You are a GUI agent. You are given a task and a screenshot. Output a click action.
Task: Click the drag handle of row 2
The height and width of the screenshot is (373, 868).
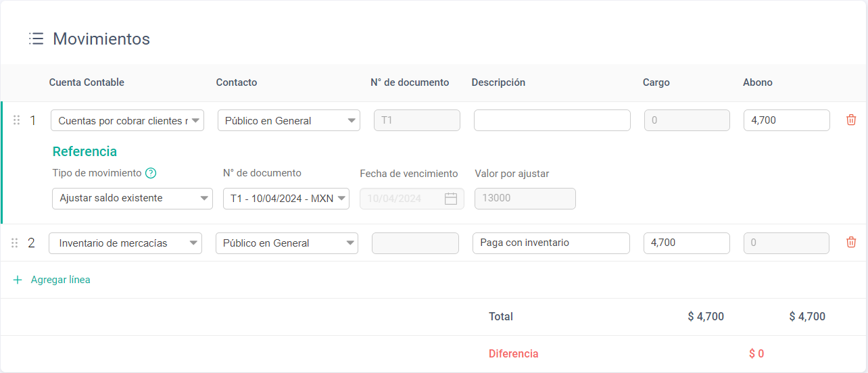[x=15, y=243]
